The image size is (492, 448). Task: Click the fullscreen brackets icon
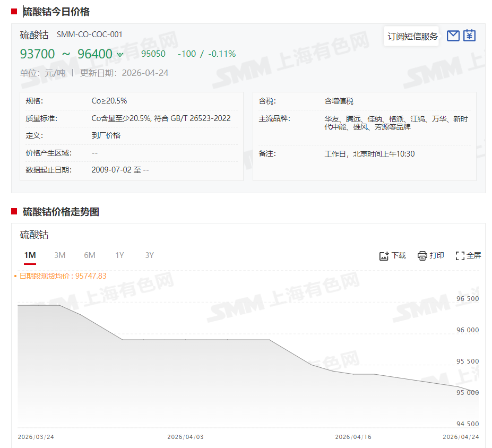click(460, 256)
